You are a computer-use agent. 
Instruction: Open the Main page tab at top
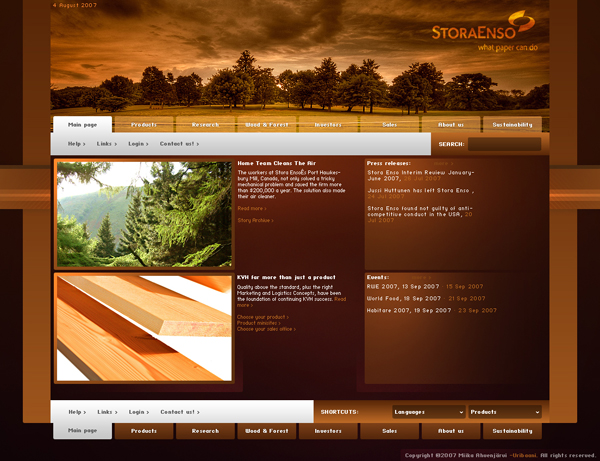83,125
